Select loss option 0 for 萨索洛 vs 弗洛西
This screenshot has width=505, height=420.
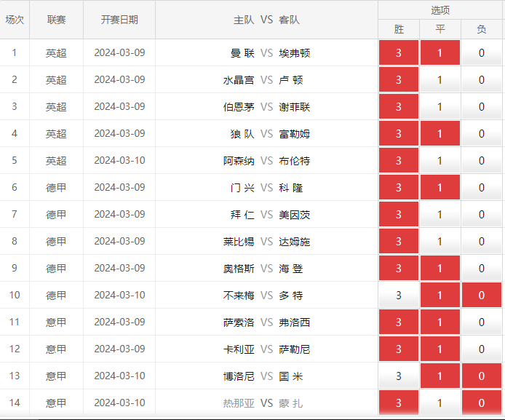[x=482, y=322]
